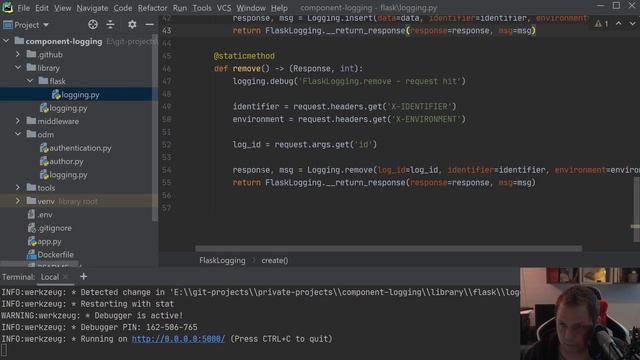This screenshot has height=360, width=640.
Task: Open Project panel settings gear
Action: (x=132, y=24)
